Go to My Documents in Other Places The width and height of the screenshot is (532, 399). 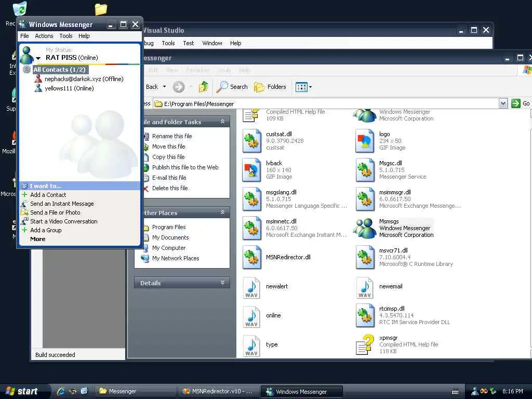click(x=170, y=237)
